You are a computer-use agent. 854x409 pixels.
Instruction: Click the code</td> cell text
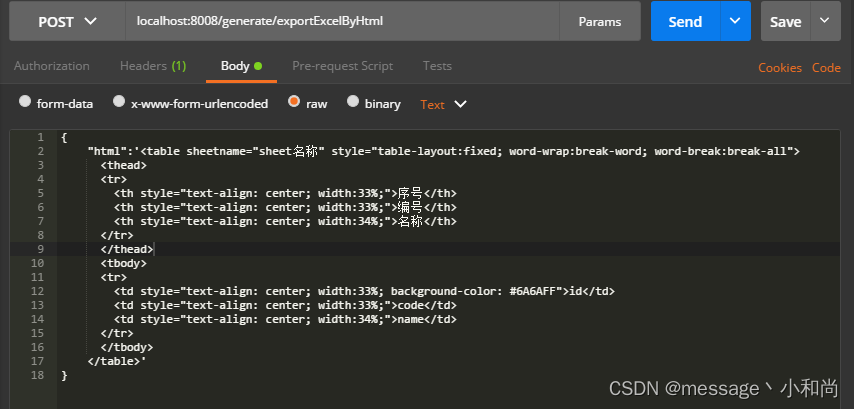pos(427,306)
